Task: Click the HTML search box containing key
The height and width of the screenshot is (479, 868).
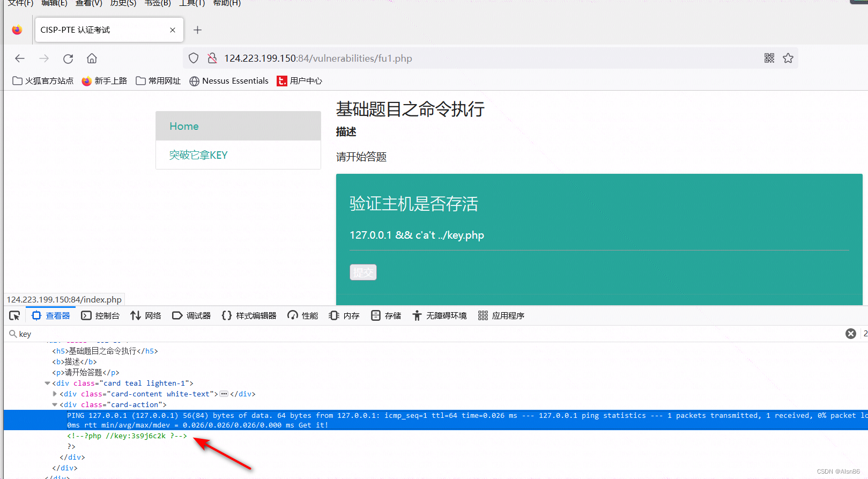Action: coord(424,334)
